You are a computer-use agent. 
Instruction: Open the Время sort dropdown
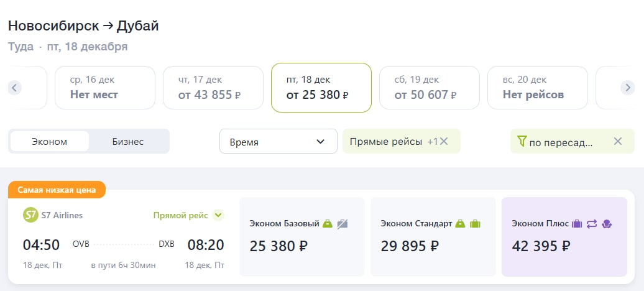(278, 141)
